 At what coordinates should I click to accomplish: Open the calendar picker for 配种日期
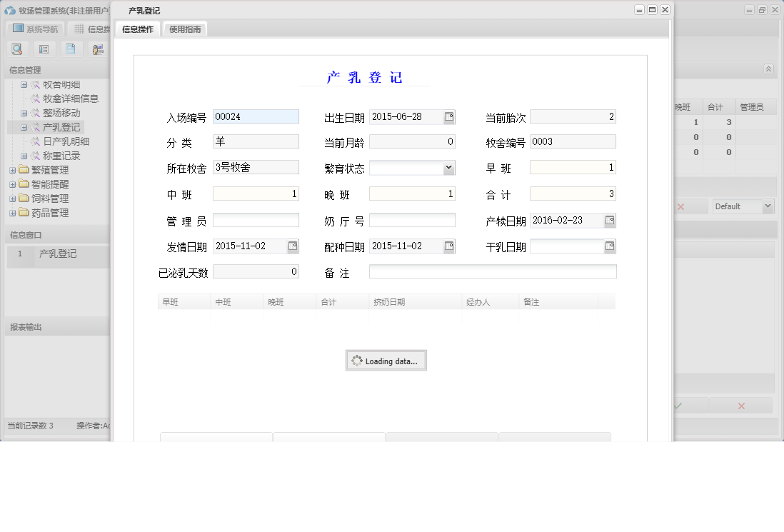(x=450, y=245)
